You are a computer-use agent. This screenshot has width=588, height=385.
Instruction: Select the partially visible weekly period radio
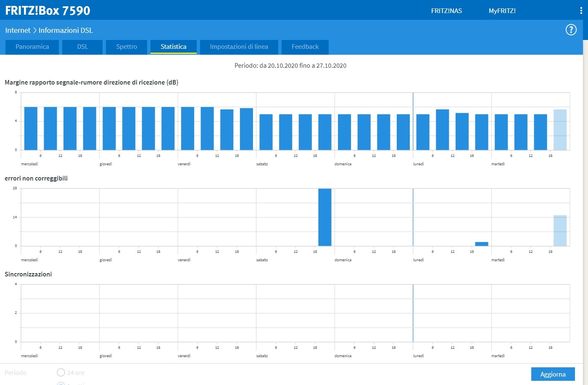click(x=61, y=383)
